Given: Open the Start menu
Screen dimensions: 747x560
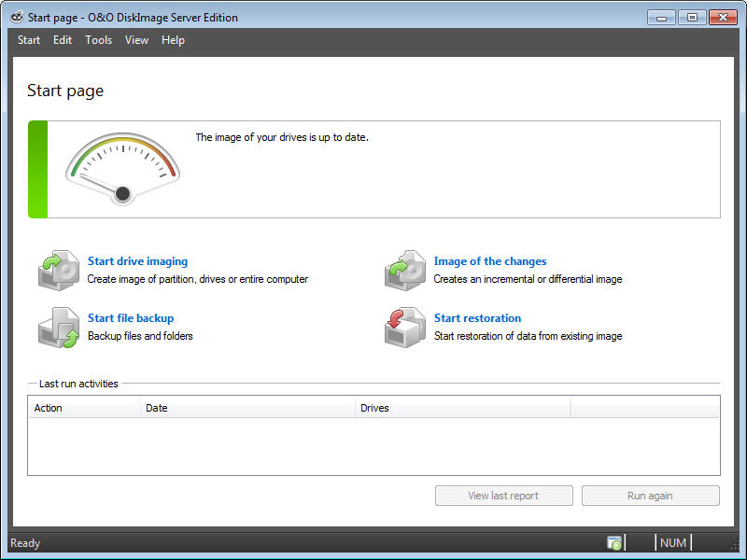Looking at the screenshot, I should coord(29,40).
